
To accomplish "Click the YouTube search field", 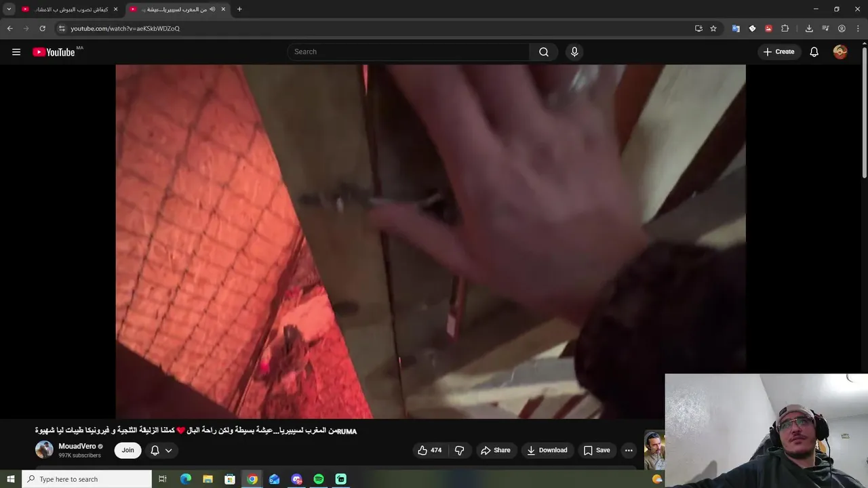I will pos(408,52).
